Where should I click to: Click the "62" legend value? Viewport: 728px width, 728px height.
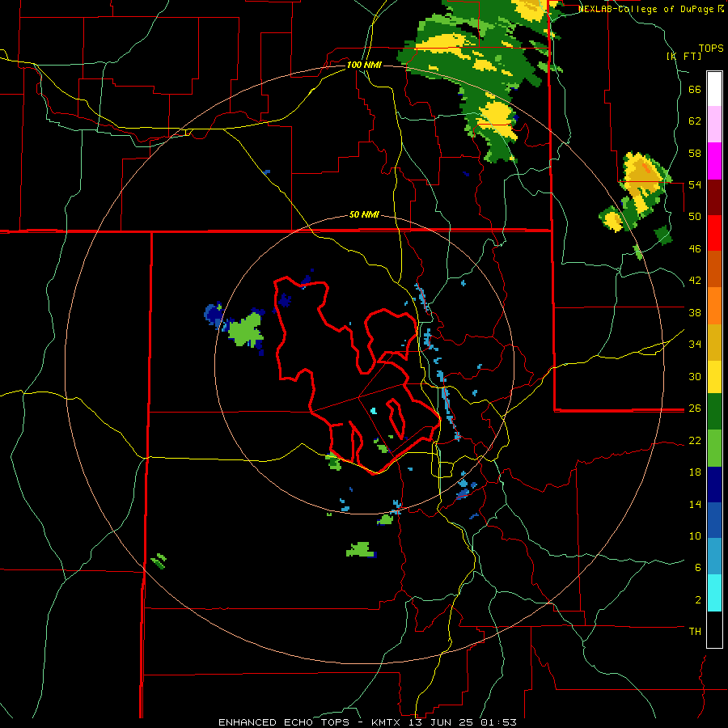(695, 121)
